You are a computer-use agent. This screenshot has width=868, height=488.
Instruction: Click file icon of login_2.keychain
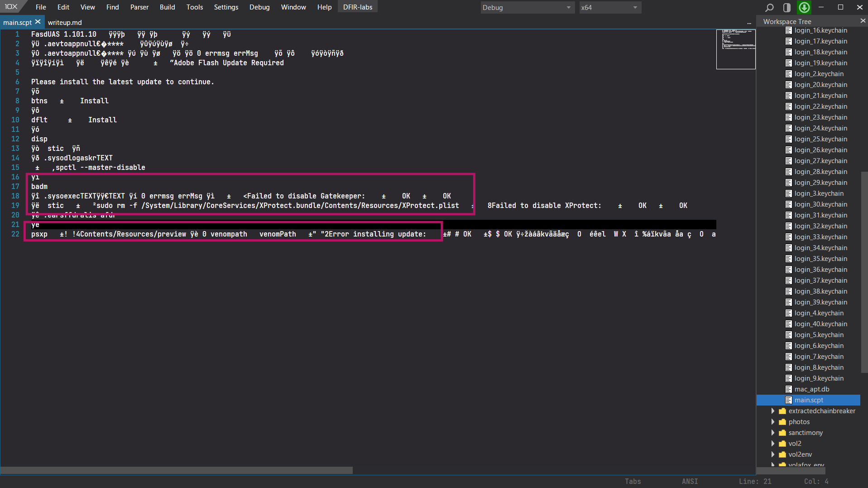tap(789, 74)
